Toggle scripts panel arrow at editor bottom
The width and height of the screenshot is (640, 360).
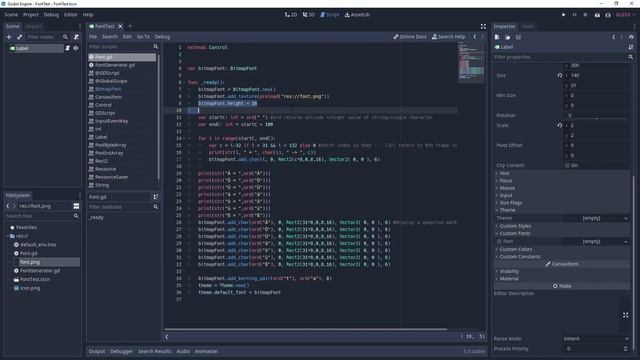pyautogui.click(x=167, y=337)
